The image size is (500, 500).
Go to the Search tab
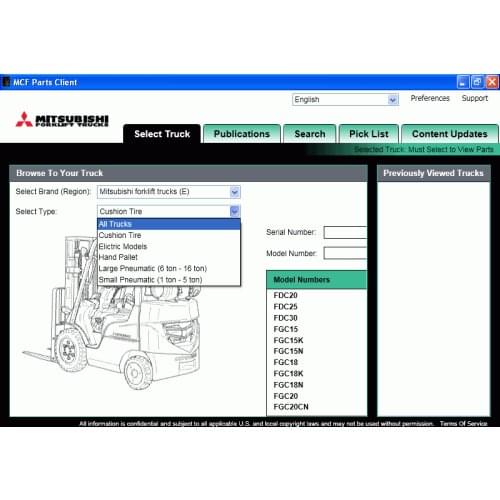[x=310, y=134]
